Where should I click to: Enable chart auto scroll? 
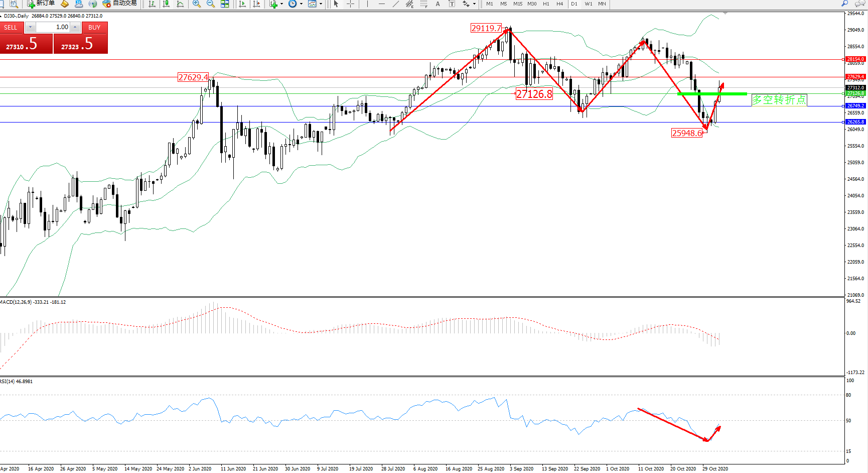pos(242,4)
